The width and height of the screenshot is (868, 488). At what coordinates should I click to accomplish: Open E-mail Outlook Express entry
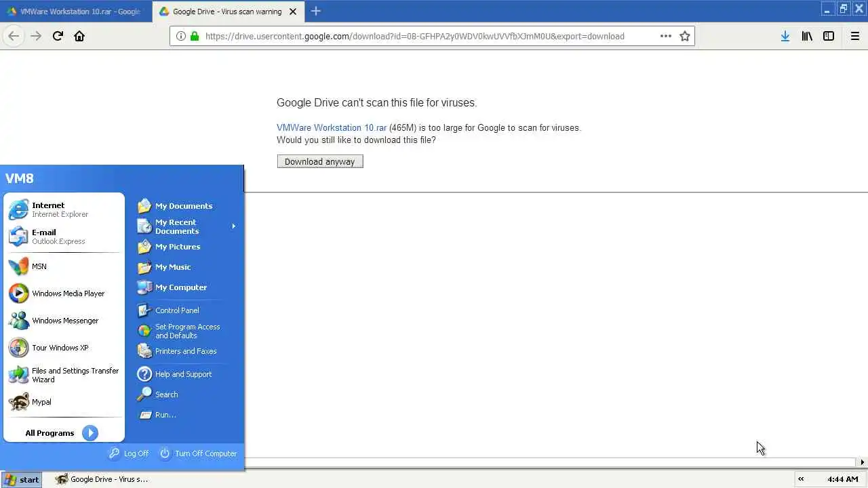(64, 237)
